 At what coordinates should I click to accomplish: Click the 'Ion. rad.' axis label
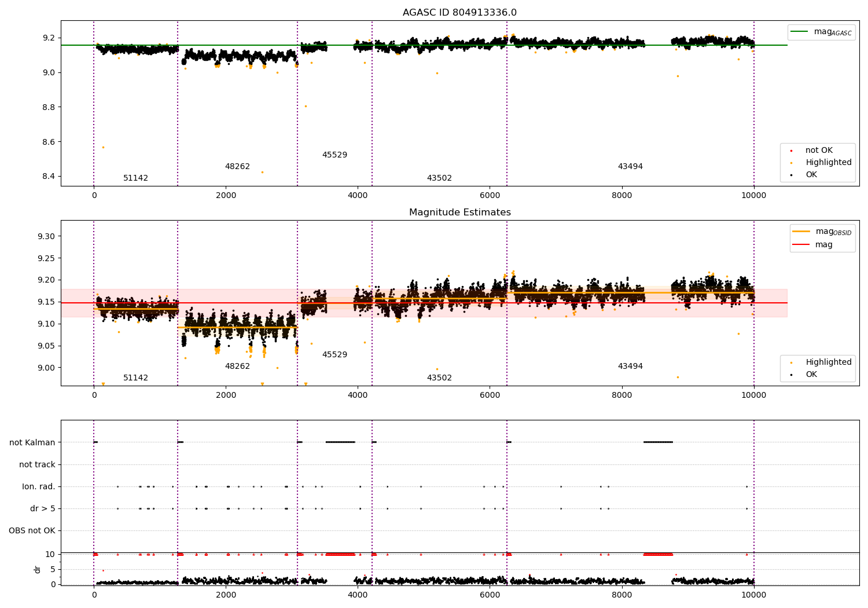pyautogui.click(x=39, y=486)
